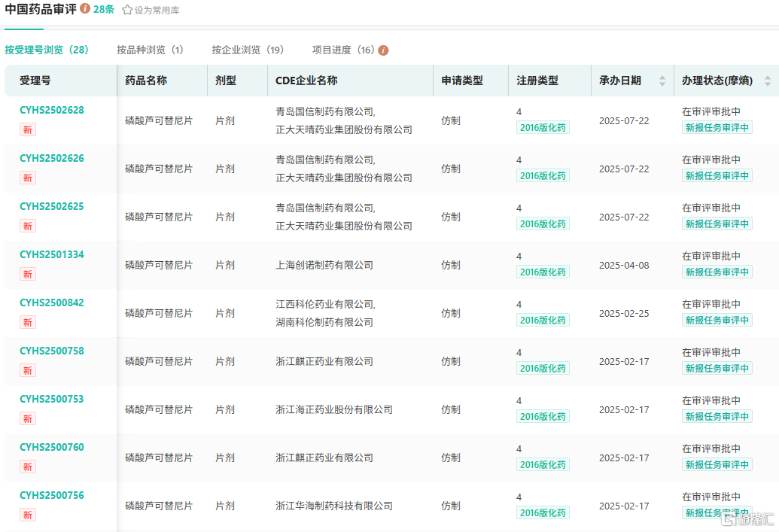
Task: Click the 新 badge under CYHS2502628
Action: 28,129
